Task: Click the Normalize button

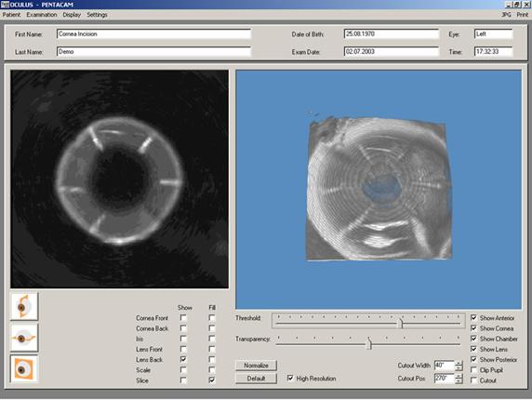Action: 256,366
